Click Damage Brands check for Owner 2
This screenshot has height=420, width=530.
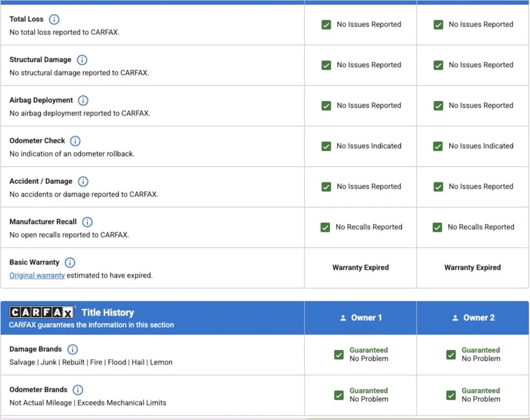coord(451,355)
